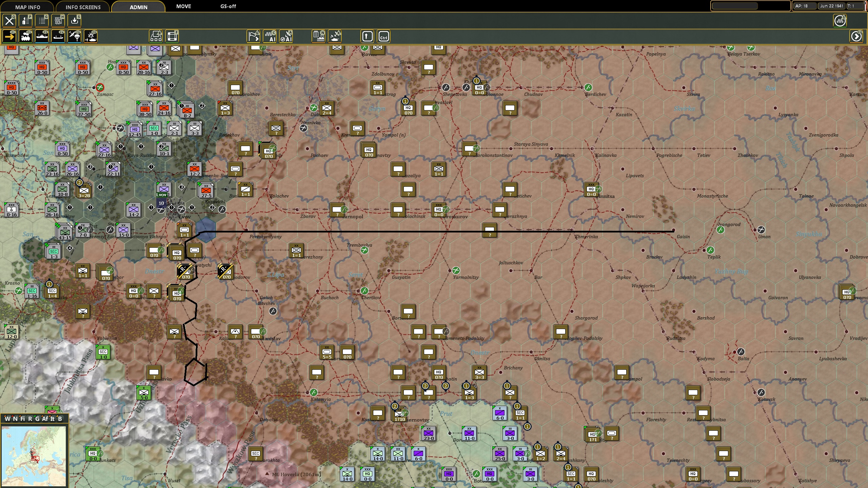Viewport: 868px width, 488px height.
Task: Click the grid layout icon with hotkey H
Action: pyautogui.click(x=58, y=21)
